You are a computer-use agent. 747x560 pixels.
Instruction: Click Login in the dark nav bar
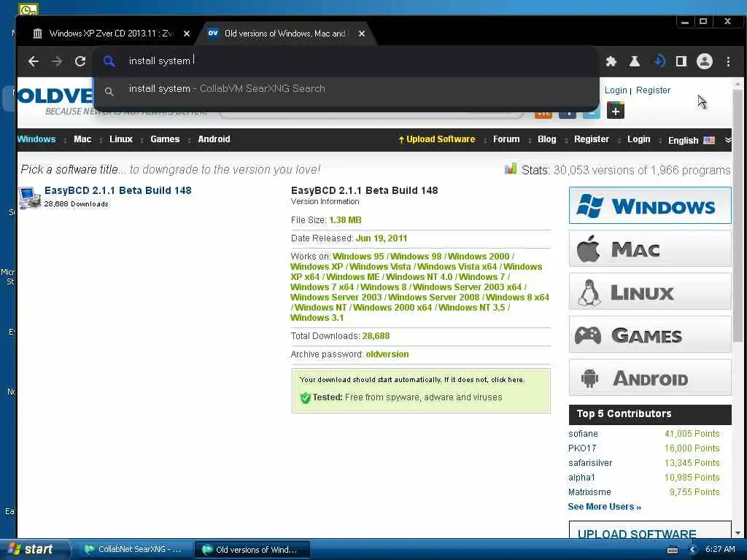click(x=638, y=139)
